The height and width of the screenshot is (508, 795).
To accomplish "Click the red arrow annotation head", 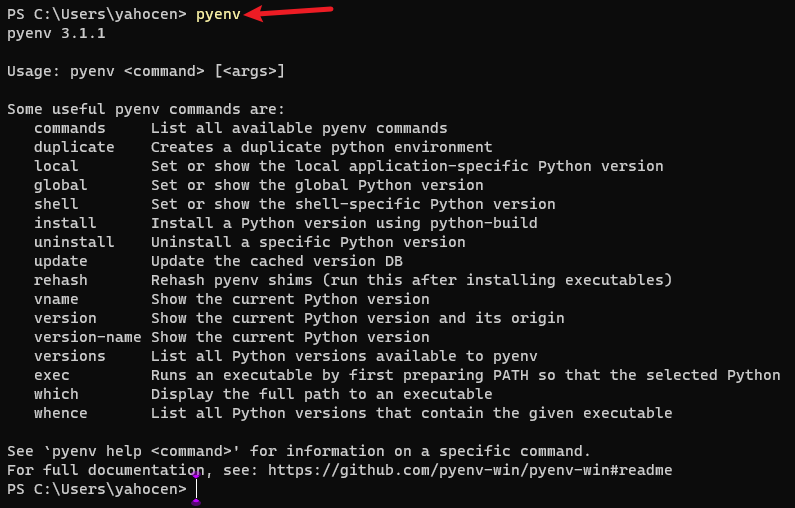I will 255,14.
